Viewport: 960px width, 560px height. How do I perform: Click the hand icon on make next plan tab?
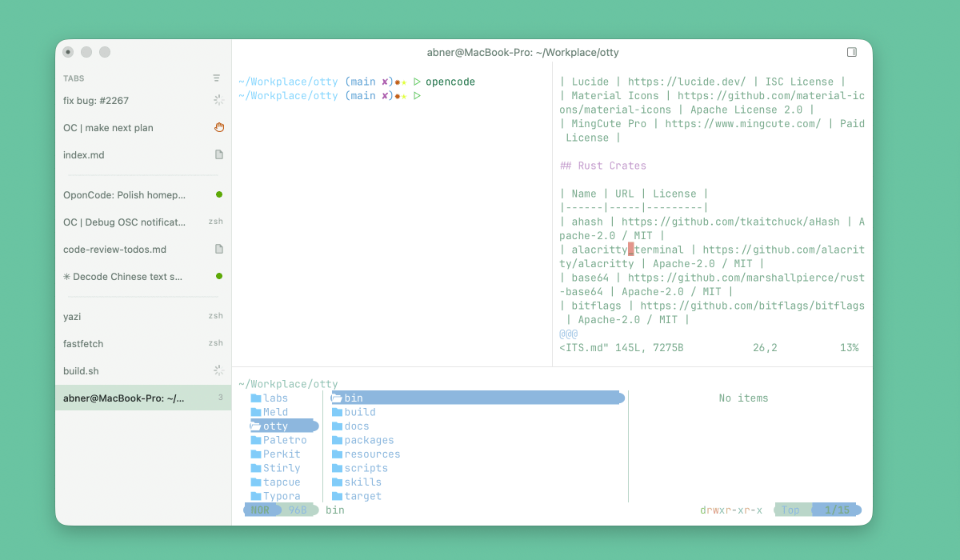tap(219, 127)
